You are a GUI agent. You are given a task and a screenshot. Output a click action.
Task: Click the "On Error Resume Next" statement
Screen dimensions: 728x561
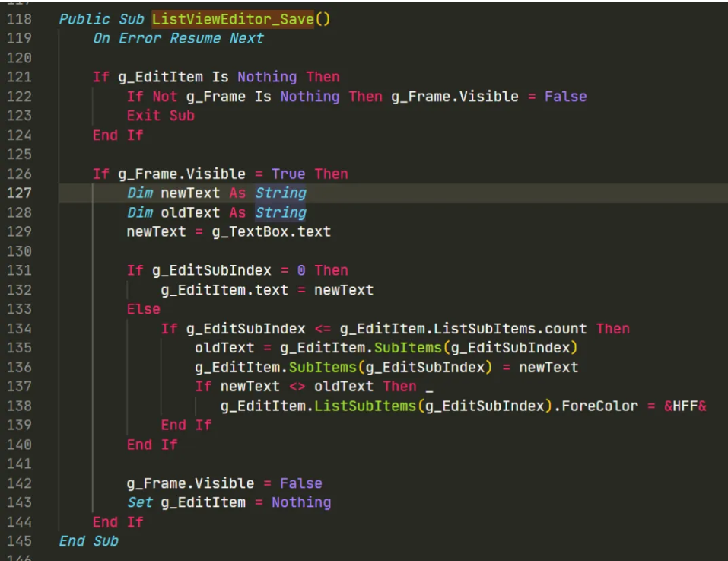point(178,38)
